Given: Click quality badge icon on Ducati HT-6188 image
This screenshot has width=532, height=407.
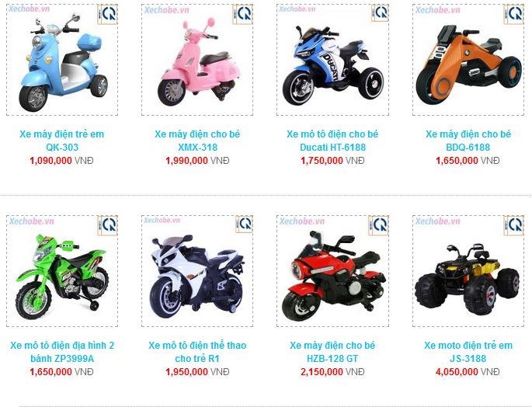Looking at the screenshot, I should (x=380, y=13).
